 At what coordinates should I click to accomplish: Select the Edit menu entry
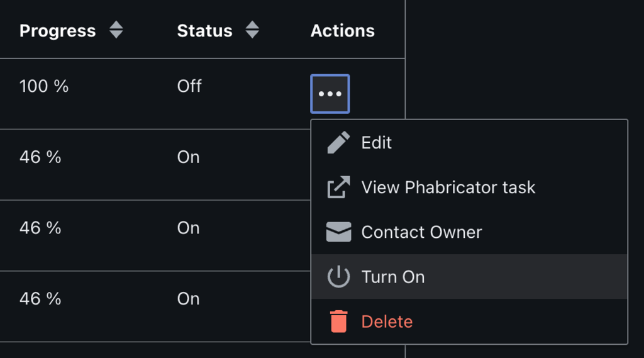[469, 143]
